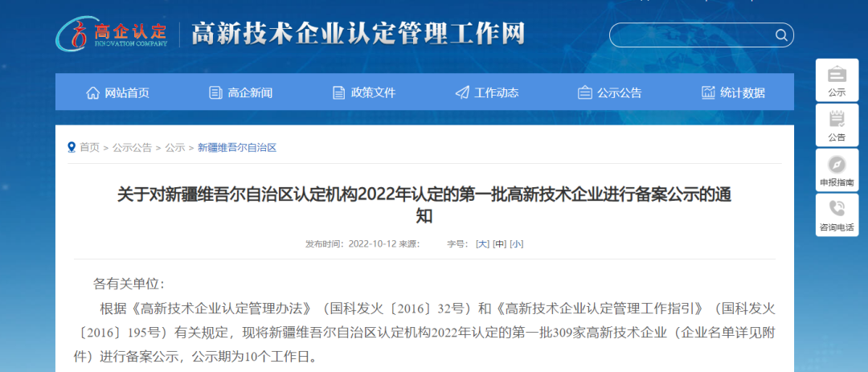
Task: Go to 公示公告 in the breadcrumb
Action: (x=132, y=147)
